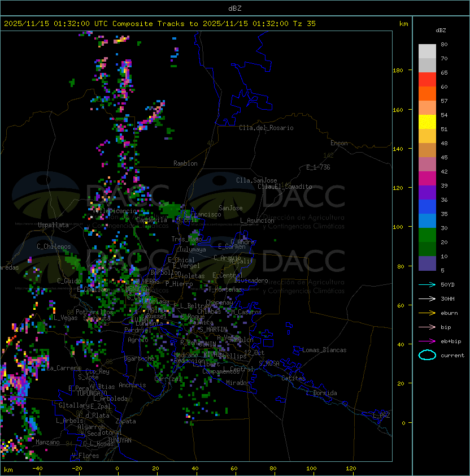Click the E_1-736 place label

pos(318,167)
